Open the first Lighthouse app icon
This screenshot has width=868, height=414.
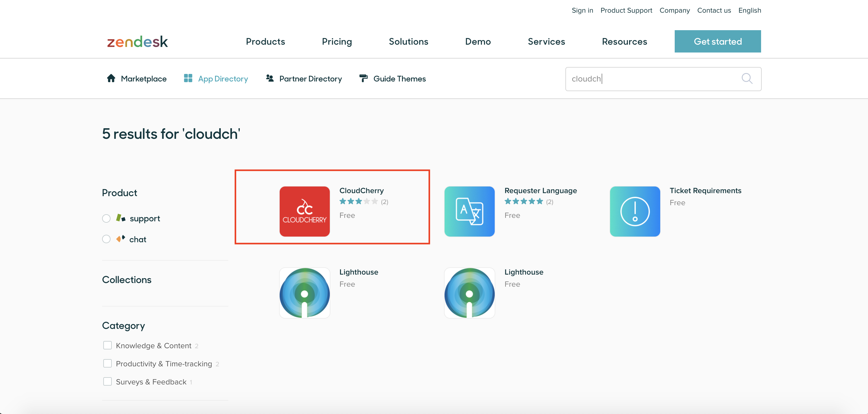point(305,293)
